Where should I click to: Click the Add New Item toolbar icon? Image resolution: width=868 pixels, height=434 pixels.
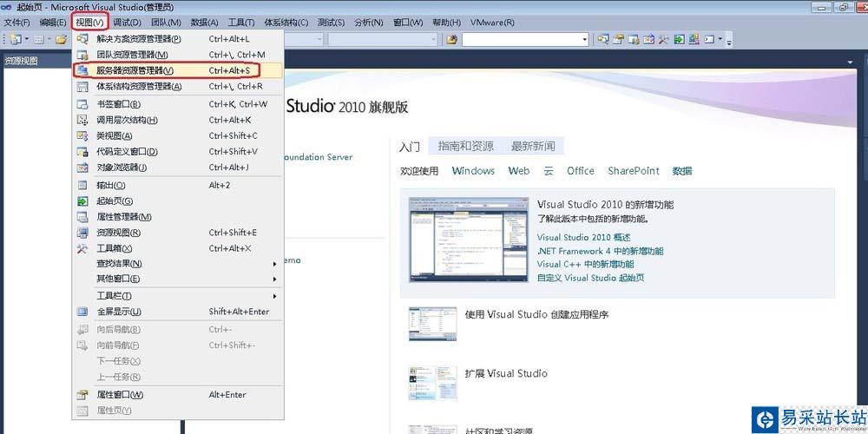[39, 39]
